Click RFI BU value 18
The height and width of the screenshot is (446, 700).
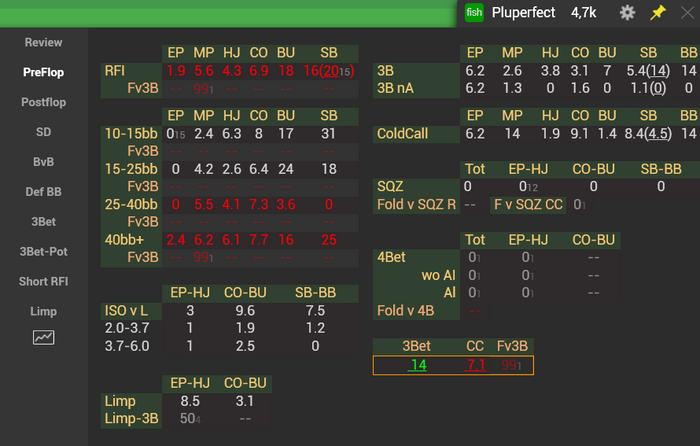click(286, 71)
